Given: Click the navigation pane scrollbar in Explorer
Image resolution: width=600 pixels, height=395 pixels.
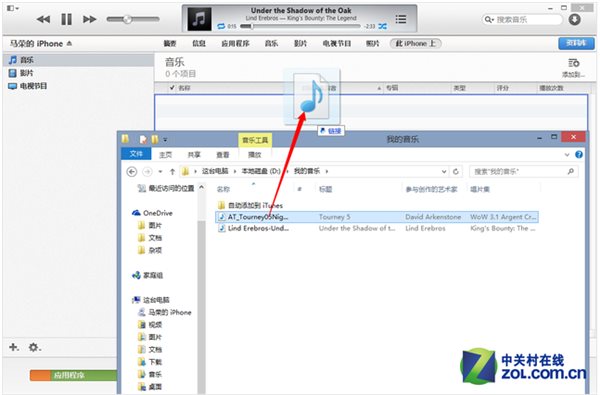Looking at the screenshot, I should (x=201, y=306).
